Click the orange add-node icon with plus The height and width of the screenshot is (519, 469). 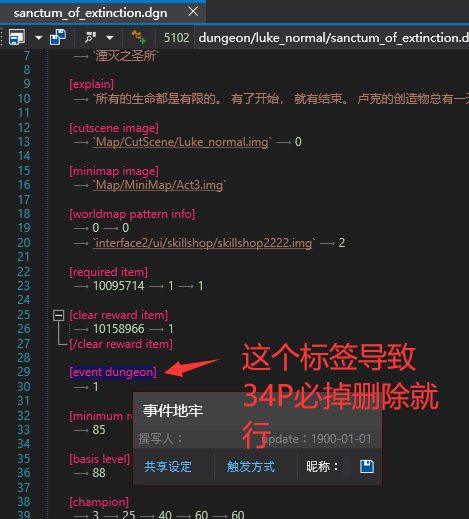[x=138, y=37]
